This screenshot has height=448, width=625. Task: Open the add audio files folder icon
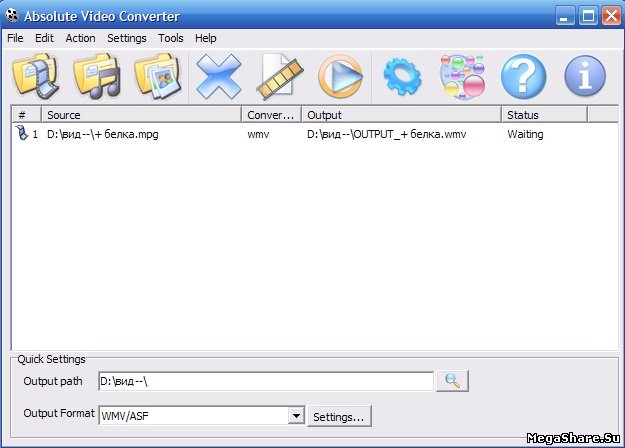click(x=97, y=77)
